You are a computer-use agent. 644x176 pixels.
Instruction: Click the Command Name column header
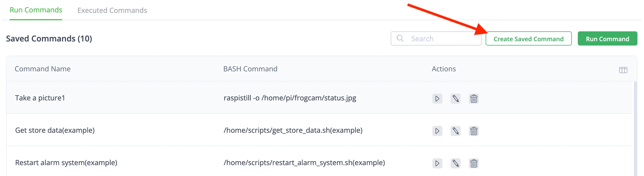click(42, 69)
